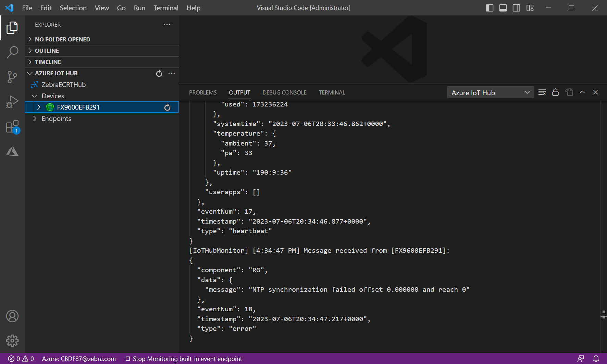Open the Extensions view icon
The height and width of the screenshot is (364, 607).
[x=12, y=127]
